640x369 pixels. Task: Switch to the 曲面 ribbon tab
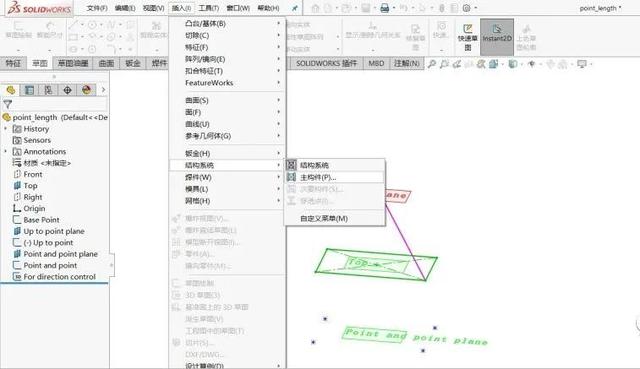pyautogui.click(x=107, y=63)
